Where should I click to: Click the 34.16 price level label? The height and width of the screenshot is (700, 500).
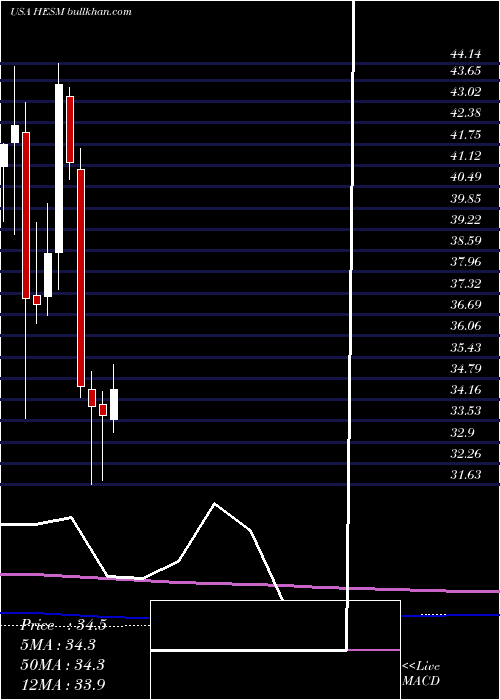466,389
